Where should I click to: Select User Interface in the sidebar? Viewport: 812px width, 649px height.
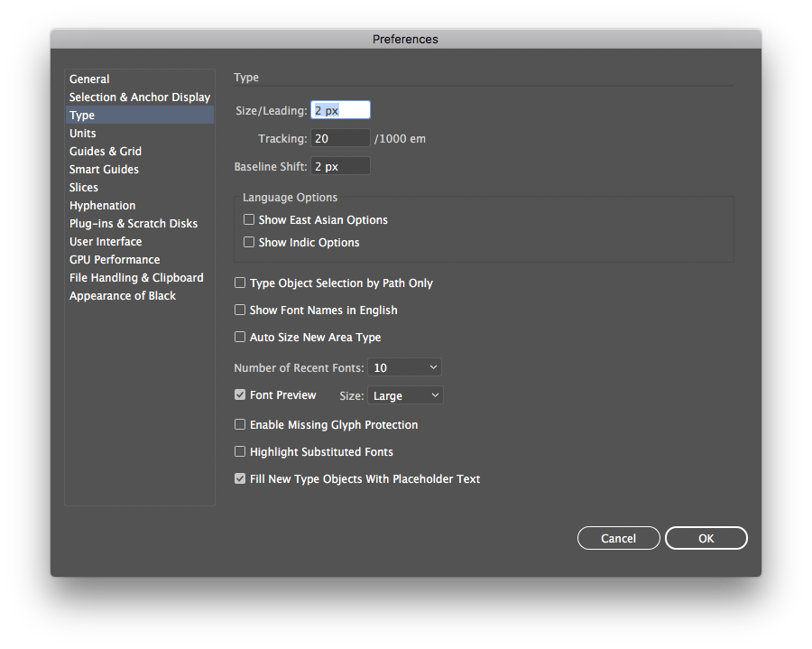[x=106, y=242]
